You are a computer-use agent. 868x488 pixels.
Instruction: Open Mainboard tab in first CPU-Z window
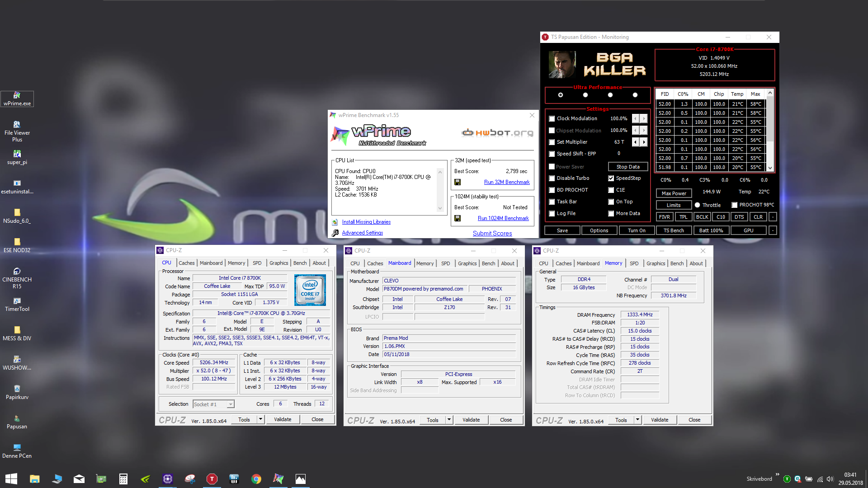click(x=211, y=263)
